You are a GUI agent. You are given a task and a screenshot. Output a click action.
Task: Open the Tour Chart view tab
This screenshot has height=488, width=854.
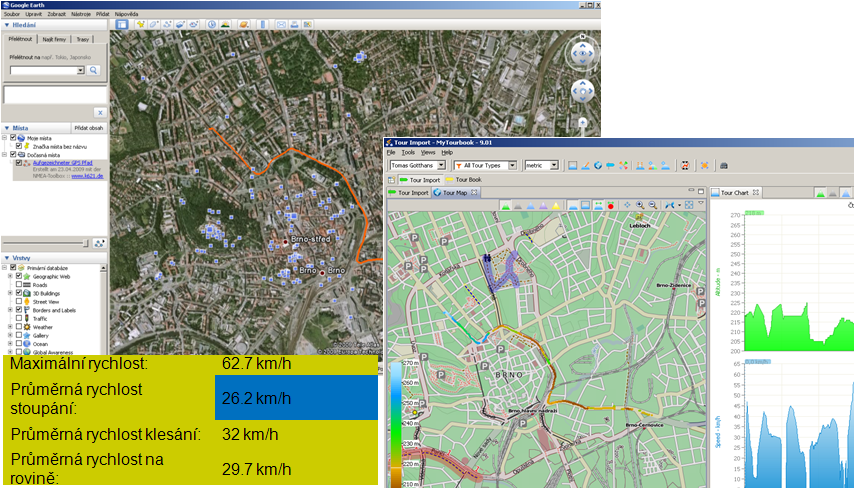(x=735, y=193)
